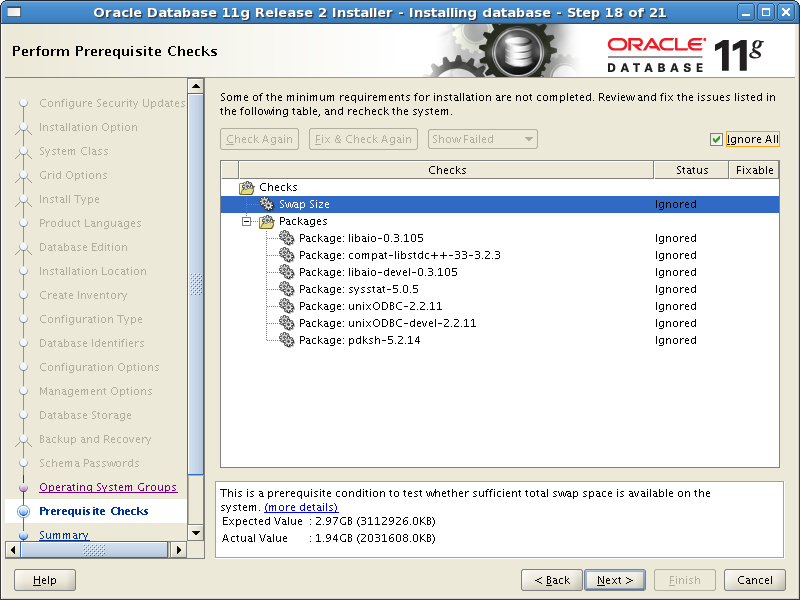Open Help for this step
This screenshot has height=600, width=800.
point(45,580)
